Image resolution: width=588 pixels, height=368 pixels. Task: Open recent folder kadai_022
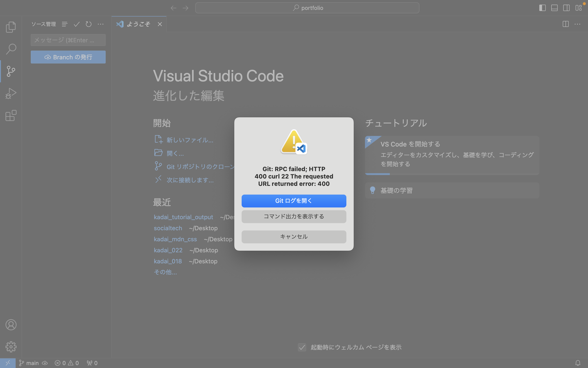tap(168, 250)
